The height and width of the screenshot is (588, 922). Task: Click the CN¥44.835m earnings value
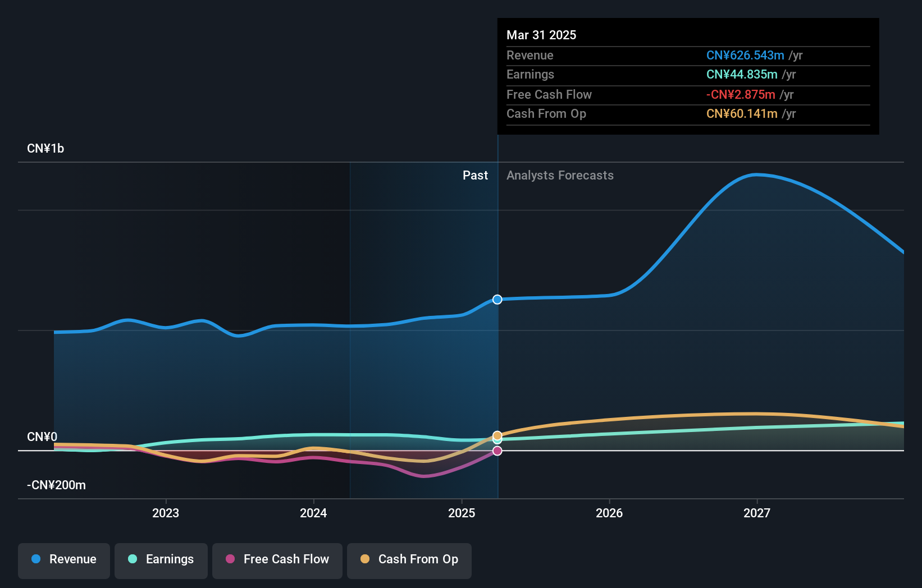pos(742,75)
